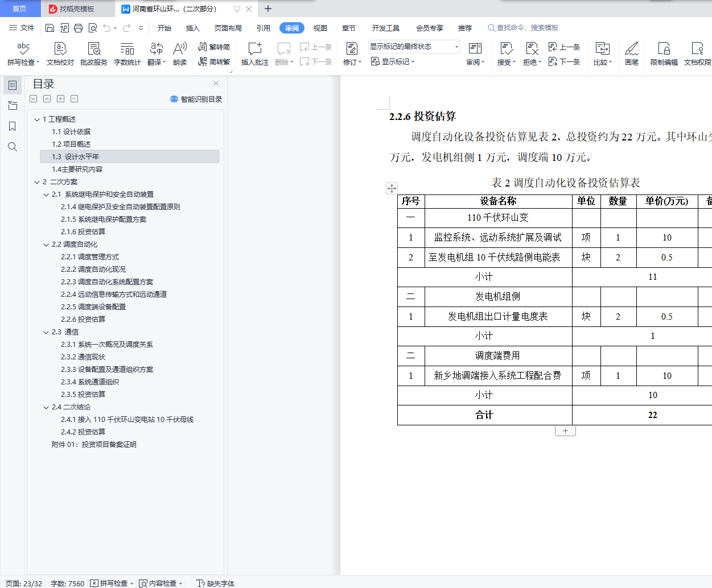Open the 文件 menu

[22, 28]
